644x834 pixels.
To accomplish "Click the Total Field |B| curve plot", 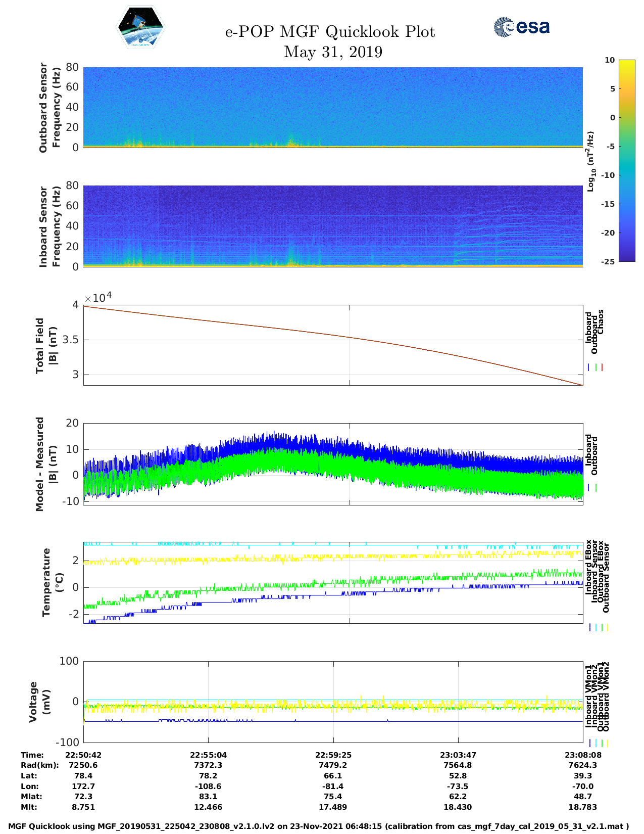I will point(333,345).
